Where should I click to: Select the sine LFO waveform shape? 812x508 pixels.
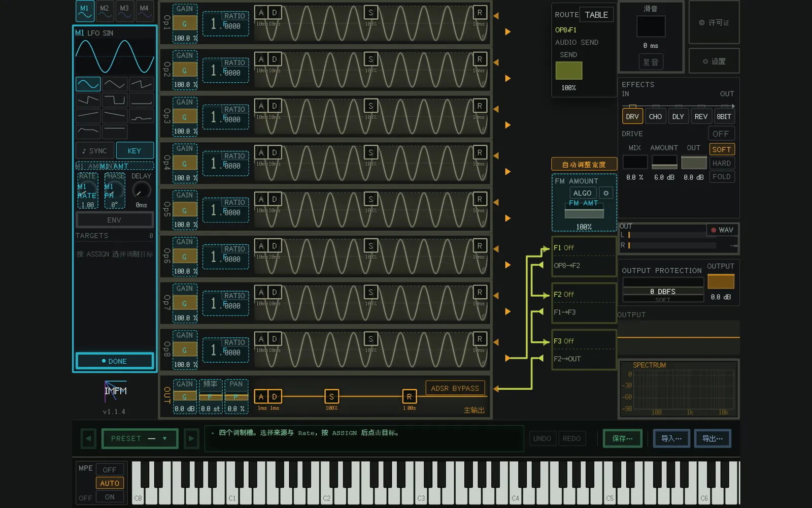click(88, 84)
